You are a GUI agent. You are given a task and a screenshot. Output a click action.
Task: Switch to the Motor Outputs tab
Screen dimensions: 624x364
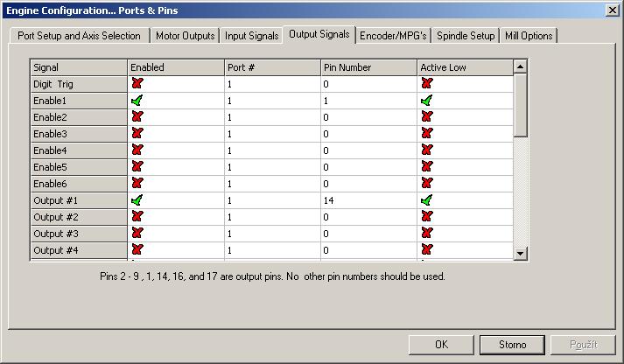[185, 36]
